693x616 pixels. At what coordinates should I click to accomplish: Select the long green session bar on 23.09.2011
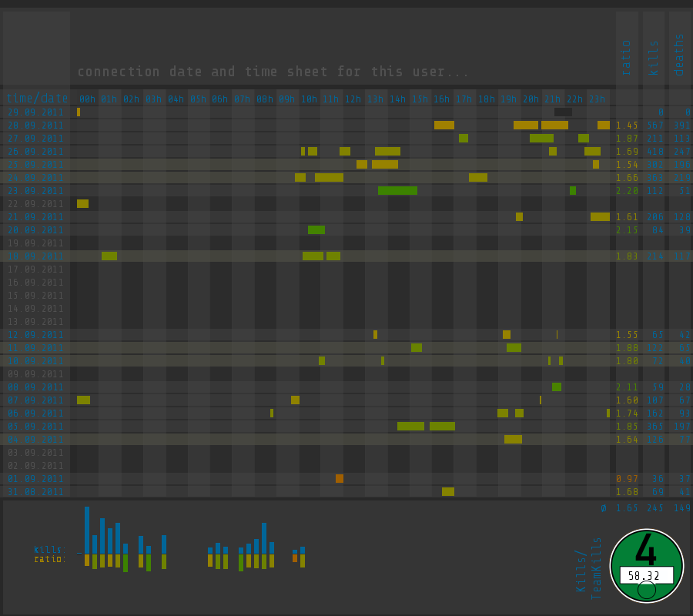point(398,190)
